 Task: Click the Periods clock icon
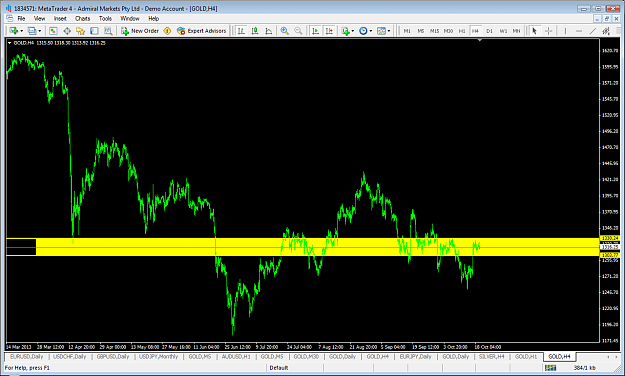363,31
